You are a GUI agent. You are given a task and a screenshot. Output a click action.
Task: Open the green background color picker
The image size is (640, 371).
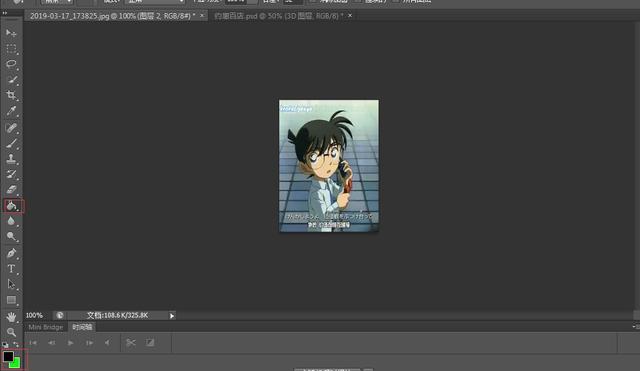tap(16, 363)
